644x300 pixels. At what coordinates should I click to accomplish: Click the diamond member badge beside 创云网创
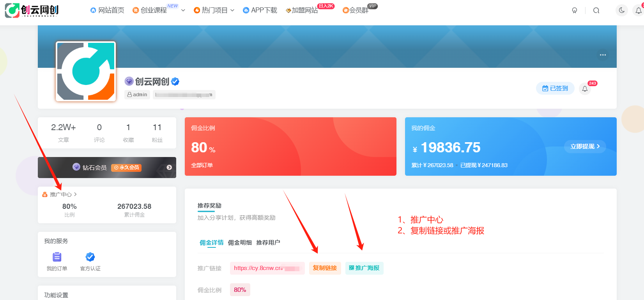[129, 81]
